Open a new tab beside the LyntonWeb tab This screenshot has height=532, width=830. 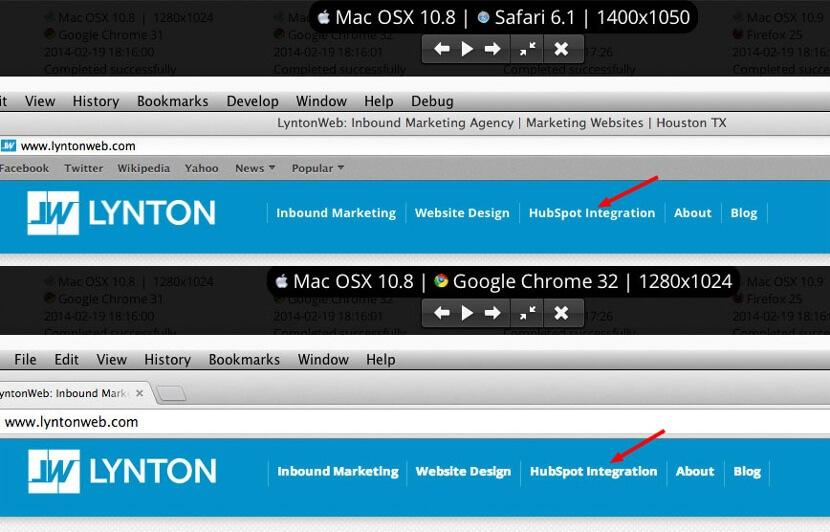172,393
